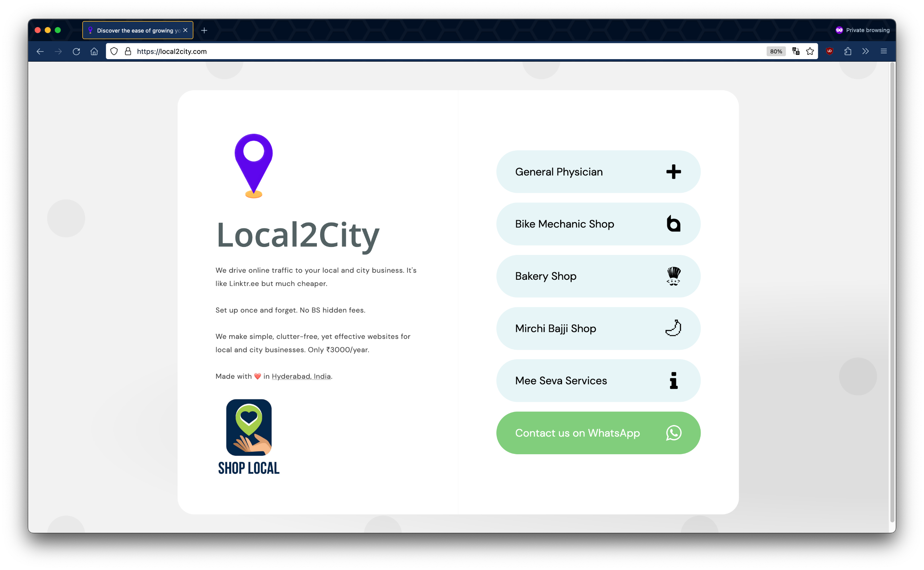Click the purple Local2City map pin logo
The height and width of the screenshot is (570, 924).
pyautogui.click(x=253, y=165)
